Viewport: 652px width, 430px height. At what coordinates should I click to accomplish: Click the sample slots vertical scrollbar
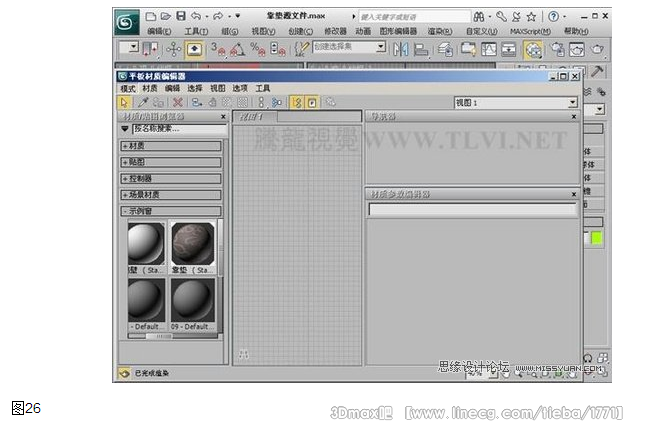pos(220,275)
